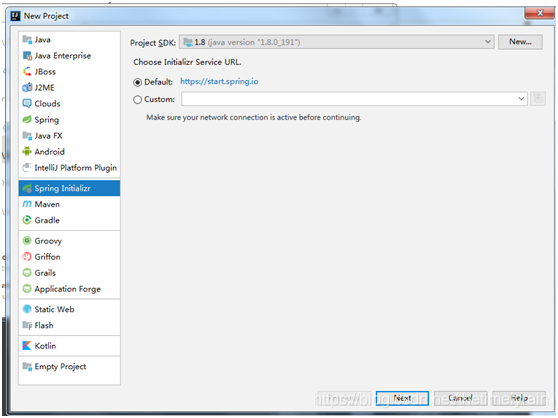This screenshot has height=418, width=558.
Task: Click the Cancel button
Action: click(460, 398)
